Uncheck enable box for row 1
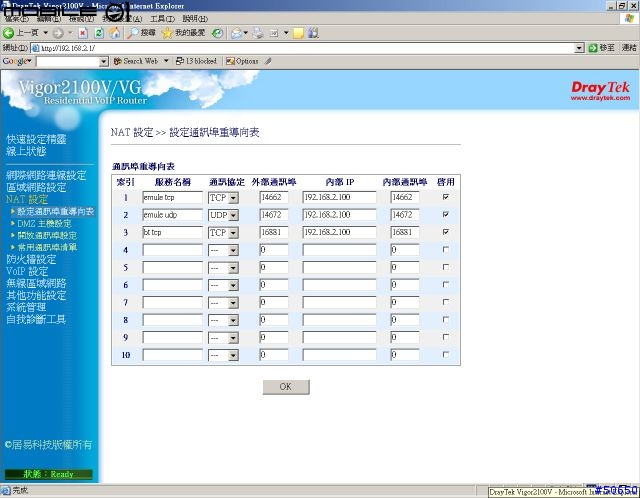 pyautogui.click(x=446, y=197)
